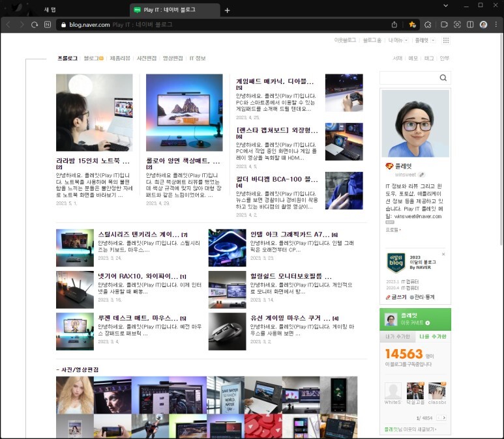Click into the blog search input field
The height and width of the screenshot is (439, 504).
409,78
